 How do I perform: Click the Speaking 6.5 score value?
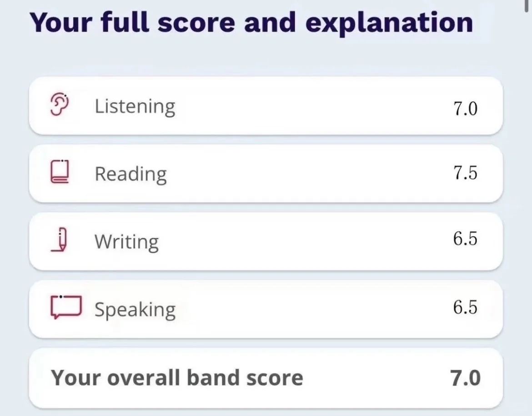pos(465,307)
